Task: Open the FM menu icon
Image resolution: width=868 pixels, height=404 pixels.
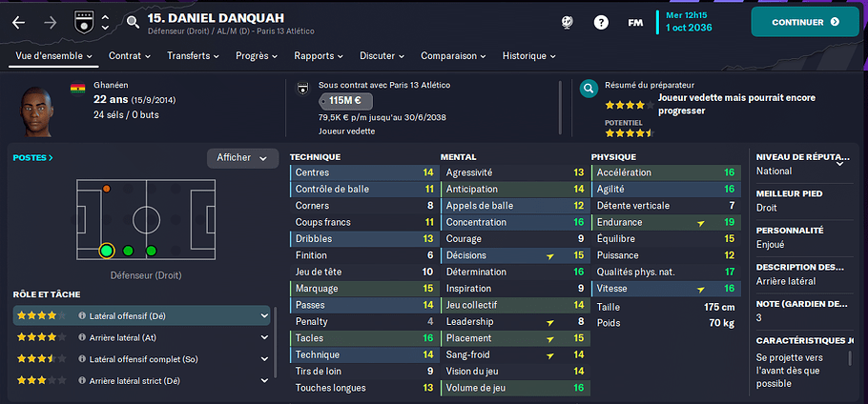Action: tap(635, 23)
